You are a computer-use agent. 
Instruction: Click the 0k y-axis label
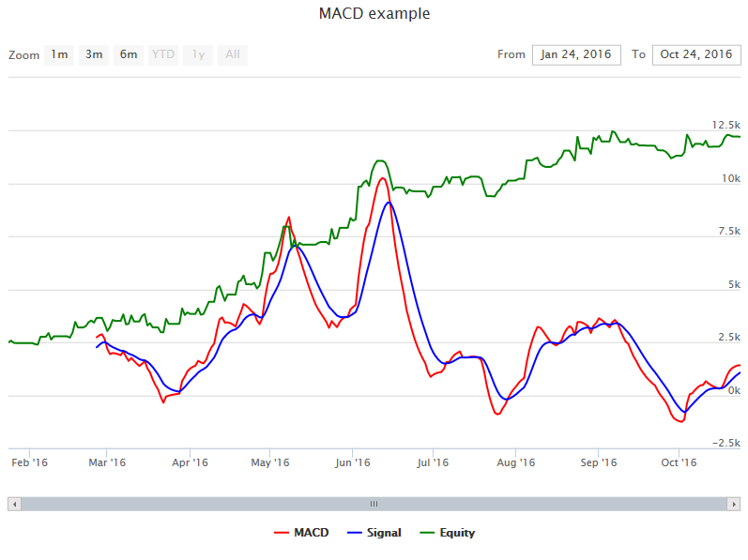(734, 390)
